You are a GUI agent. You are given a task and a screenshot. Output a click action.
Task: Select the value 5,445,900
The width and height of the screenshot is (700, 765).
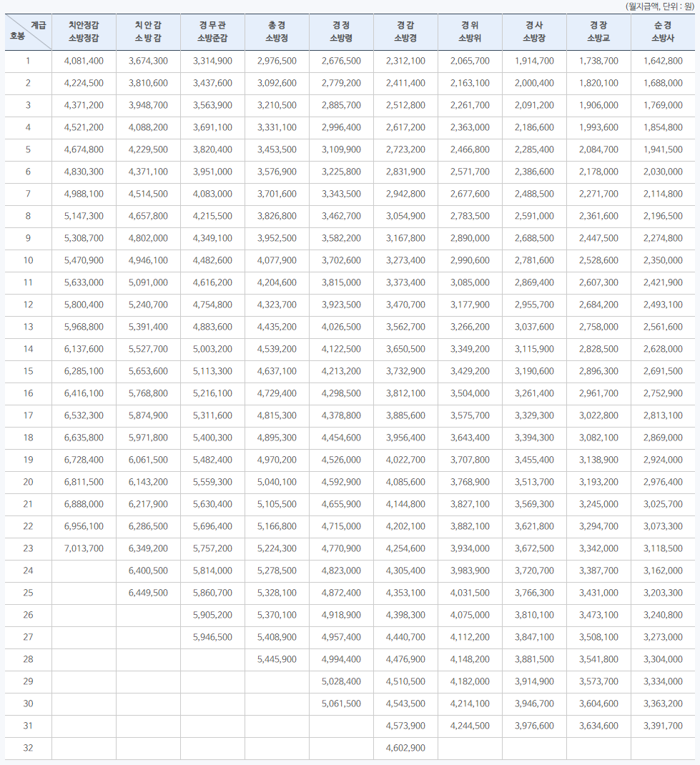277,659
